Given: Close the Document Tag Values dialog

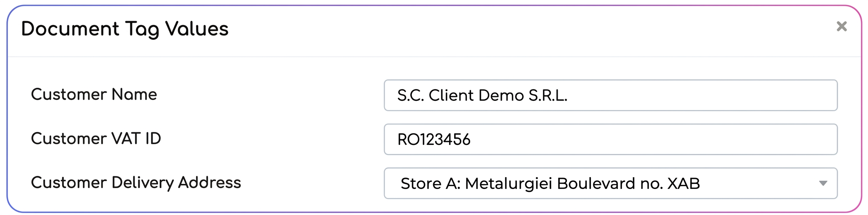Looking at the screenshot, I should [x=842, y=26].
